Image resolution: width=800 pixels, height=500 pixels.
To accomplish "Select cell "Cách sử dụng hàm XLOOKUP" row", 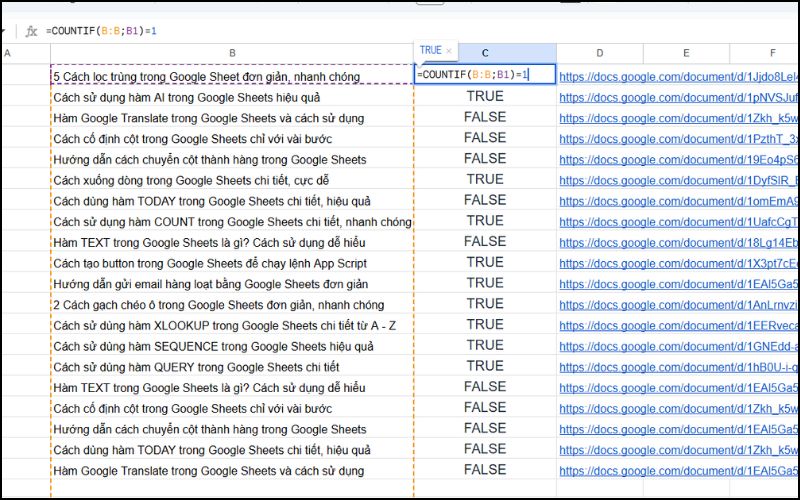I will (224, 326).
